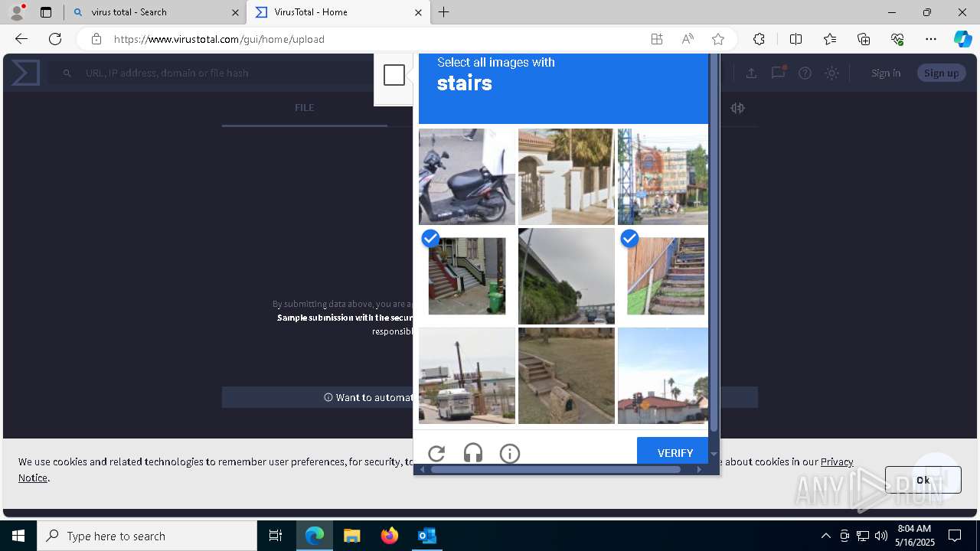Open the Split screen icon
Image resolution: width=980 pixels, height=551 pixels.
[x=795, y=39]
